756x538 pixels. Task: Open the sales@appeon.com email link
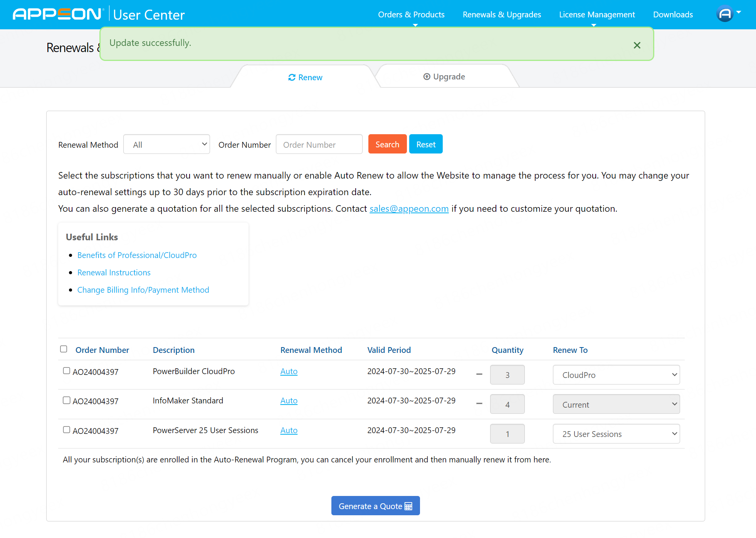409,209
